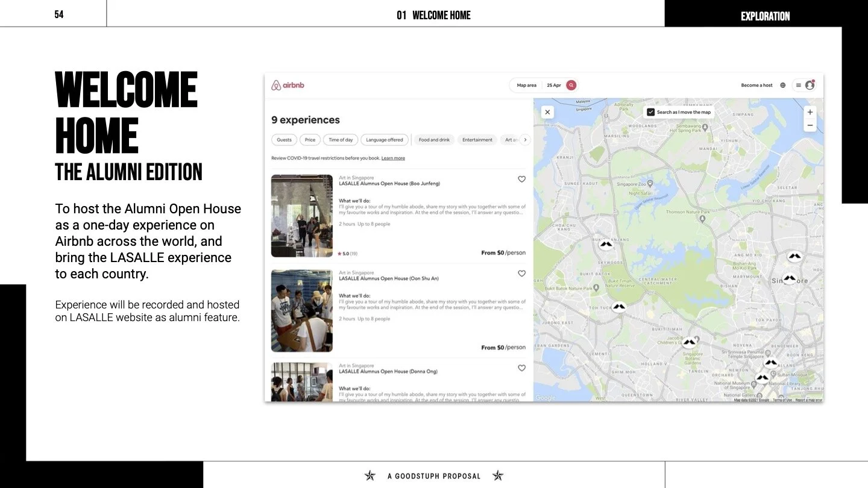Open the globe language selector
Image resolution: width=868 pixels, height=488 pixels.
783,85
